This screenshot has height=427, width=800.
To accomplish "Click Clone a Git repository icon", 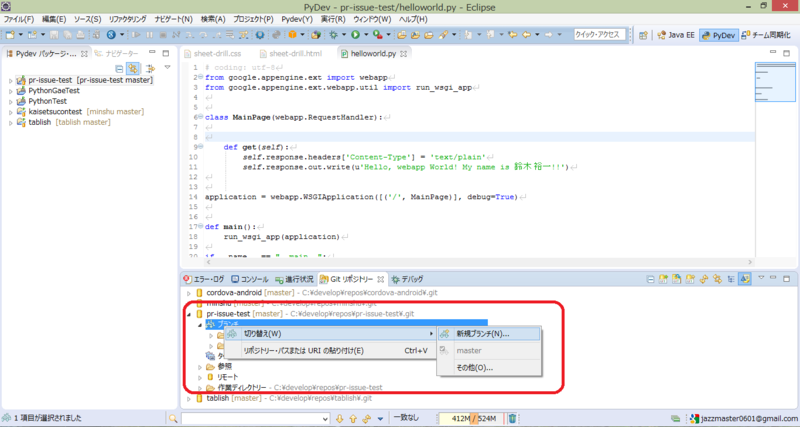I will pyautogui.click(x=677, y=279).
